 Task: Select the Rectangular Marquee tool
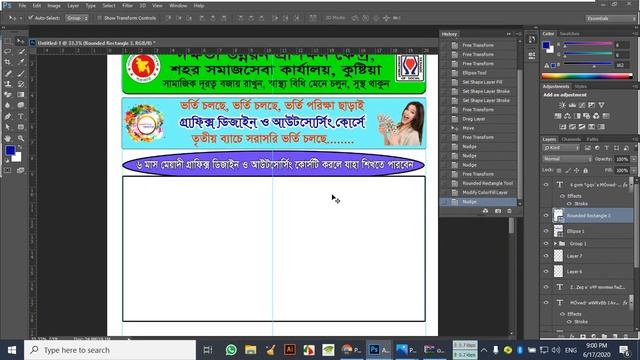(8, 41)
